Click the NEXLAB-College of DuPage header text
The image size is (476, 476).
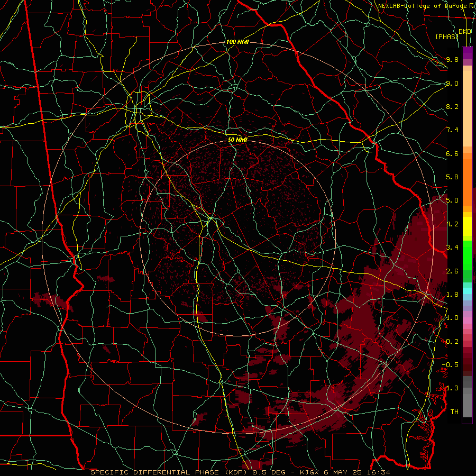coord(422,6)
